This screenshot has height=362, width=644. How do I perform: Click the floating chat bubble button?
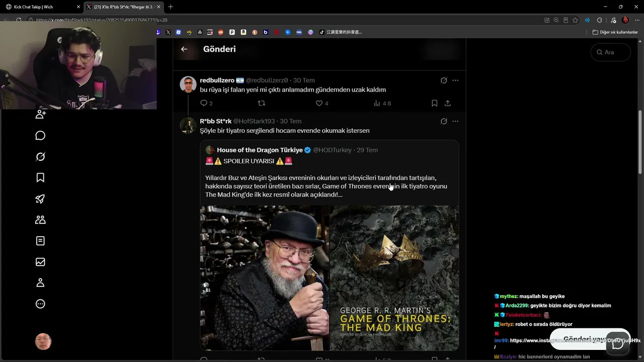(617, 344)
